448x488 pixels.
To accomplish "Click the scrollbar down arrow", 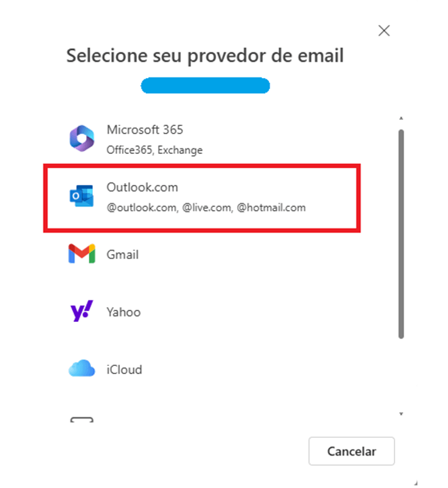I will point(401,413).
